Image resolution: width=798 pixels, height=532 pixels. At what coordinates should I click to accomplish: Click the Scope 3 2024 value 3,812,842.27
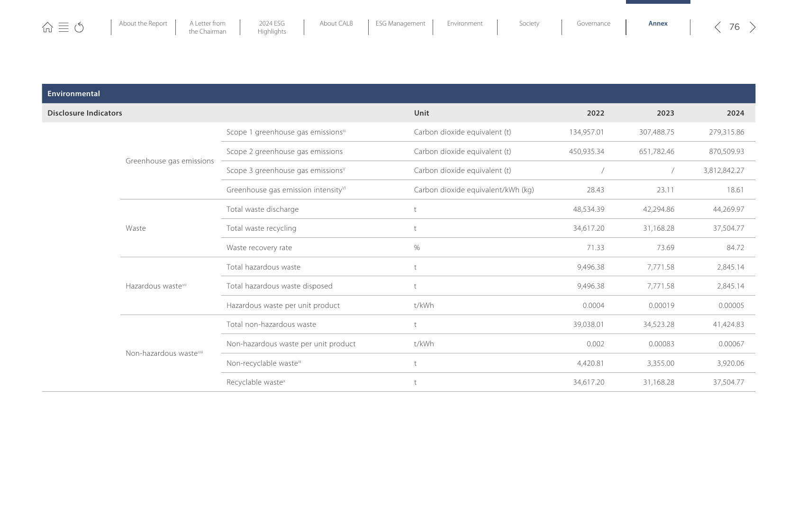724,171
